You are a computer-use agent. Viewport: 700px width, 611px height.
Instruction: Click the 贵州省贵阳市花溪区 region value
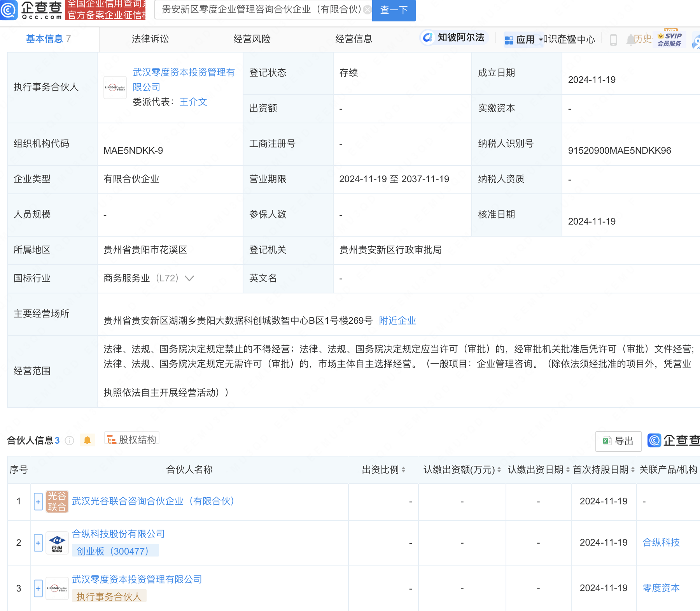click(145, 250)
